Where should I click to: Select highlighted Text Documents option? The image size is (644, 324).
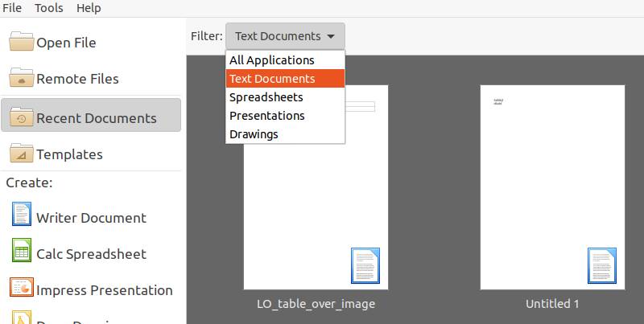pos(285,79)
